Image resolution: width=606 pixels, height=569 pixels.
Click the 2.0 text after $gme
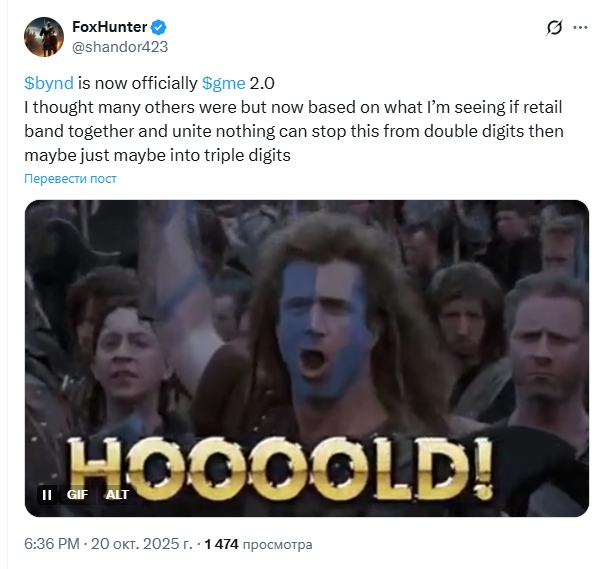click(262, 83)
